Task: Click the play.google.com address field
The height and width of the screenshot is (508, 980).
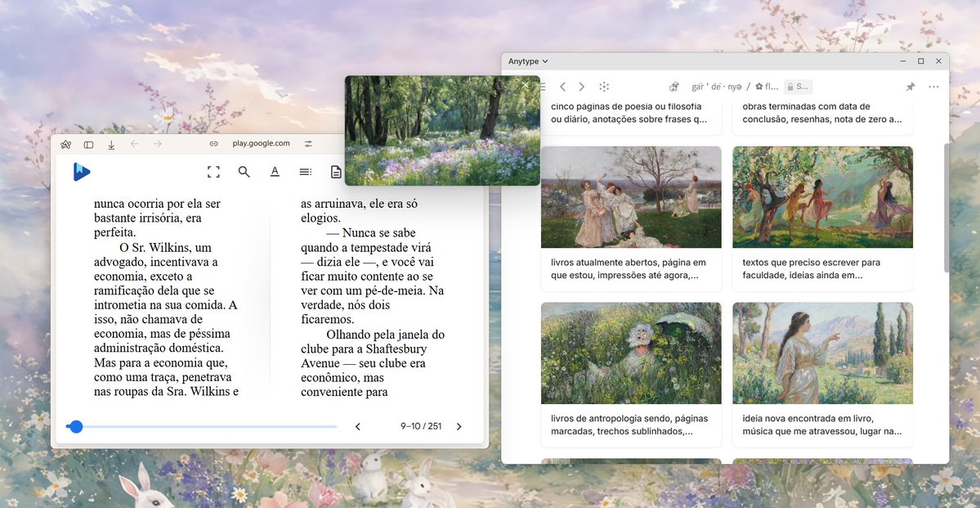Action: click(x=262, y=143)
